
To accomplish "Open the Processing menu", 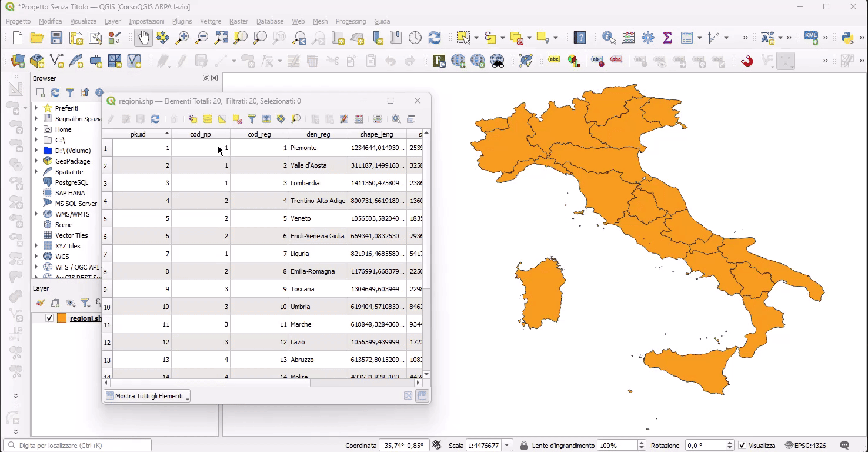I will pyautogui.click(x=350, y=21).
